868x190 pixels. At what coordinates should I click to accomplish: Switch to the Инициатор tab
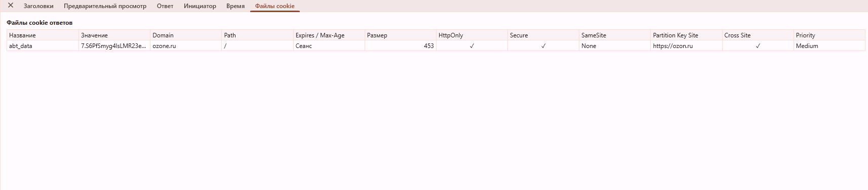click(200, 6)
